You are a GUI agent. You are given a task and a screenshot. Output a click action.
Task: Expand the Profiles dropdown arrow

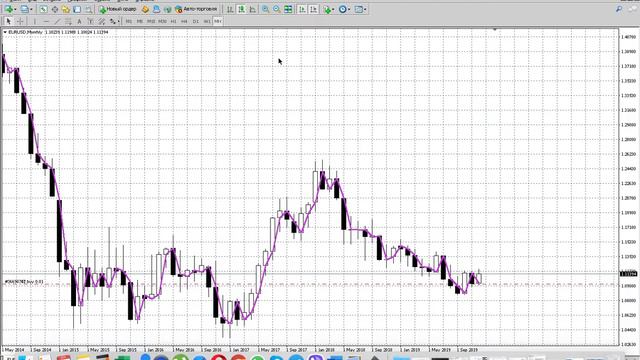[x=31, y=9]
